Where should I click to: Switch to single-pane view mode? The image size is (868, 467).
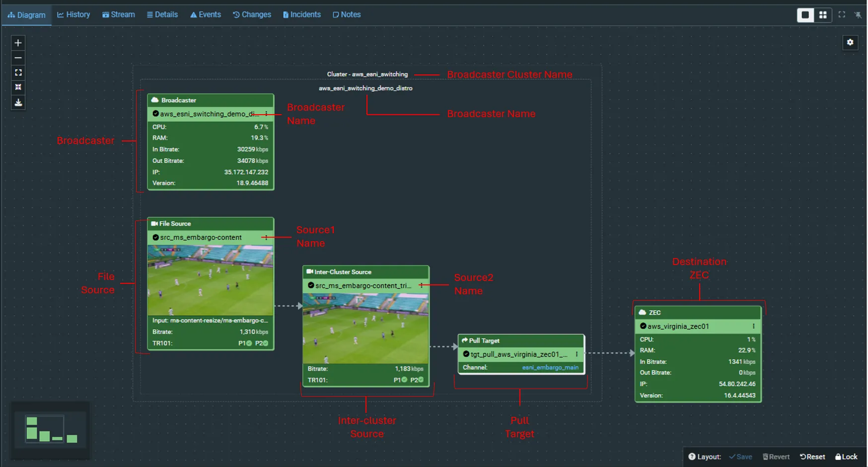805,15
